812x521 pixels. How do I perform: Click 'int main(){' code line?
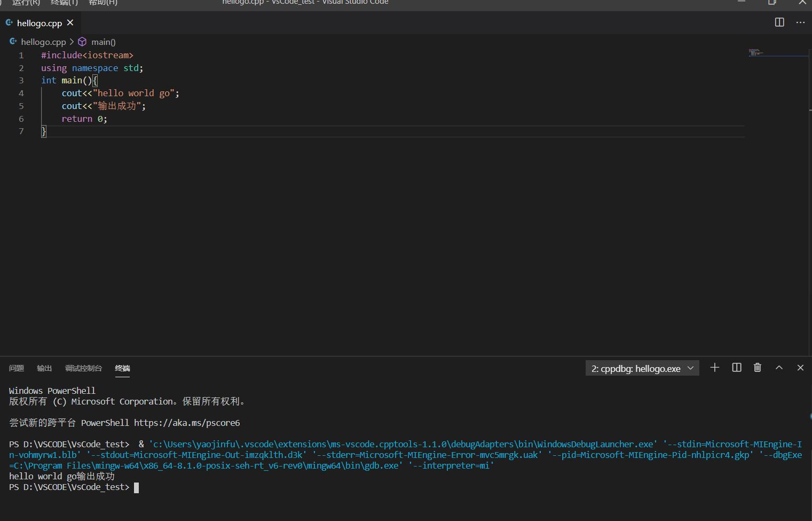coord(69,80)
